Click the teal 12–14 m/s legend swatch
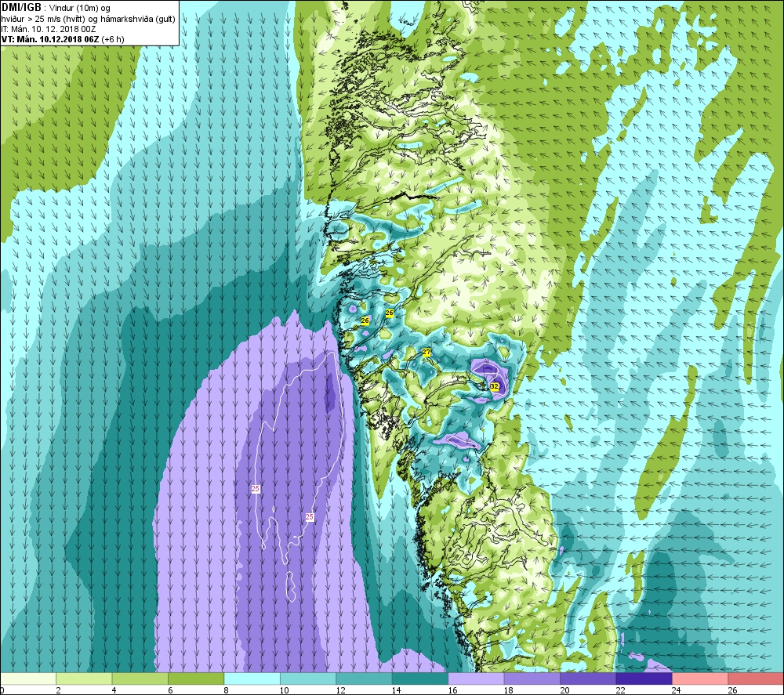Viewport: 784px width, 695px height. coord(364,679)
